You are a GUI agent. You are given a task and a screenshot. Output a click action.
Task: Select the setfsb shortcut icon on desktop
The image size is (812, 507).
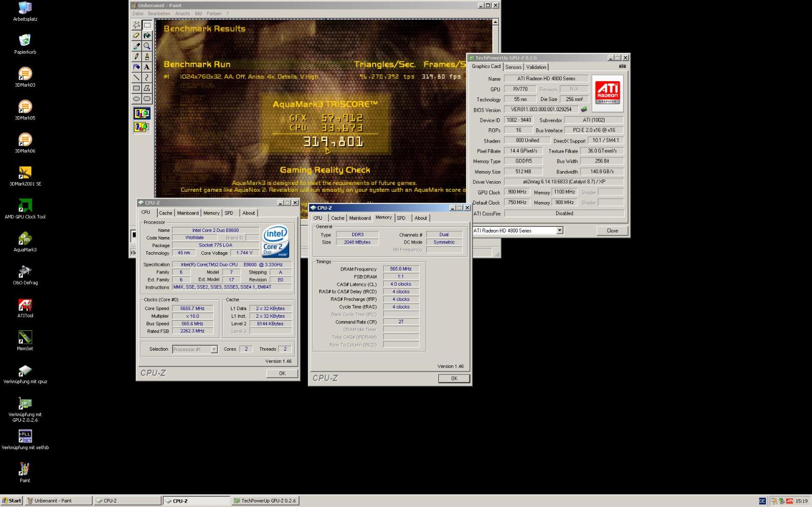tap(25, 440)
